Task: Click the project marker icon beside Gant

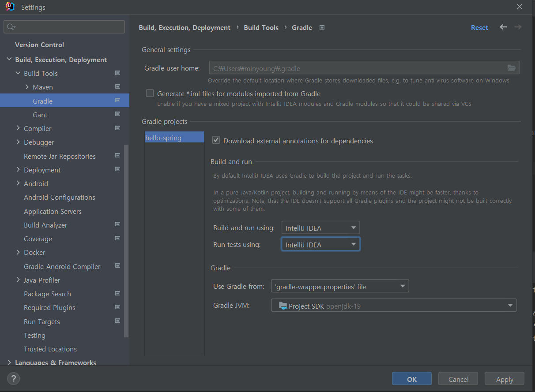Action: click(x=117, y=114)
